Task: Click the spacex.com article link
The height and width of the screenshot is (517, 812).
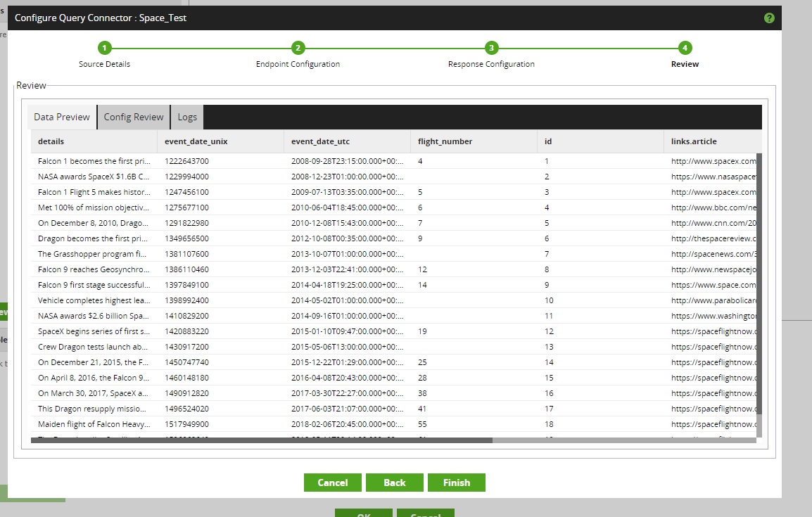Action: (712, 161)
